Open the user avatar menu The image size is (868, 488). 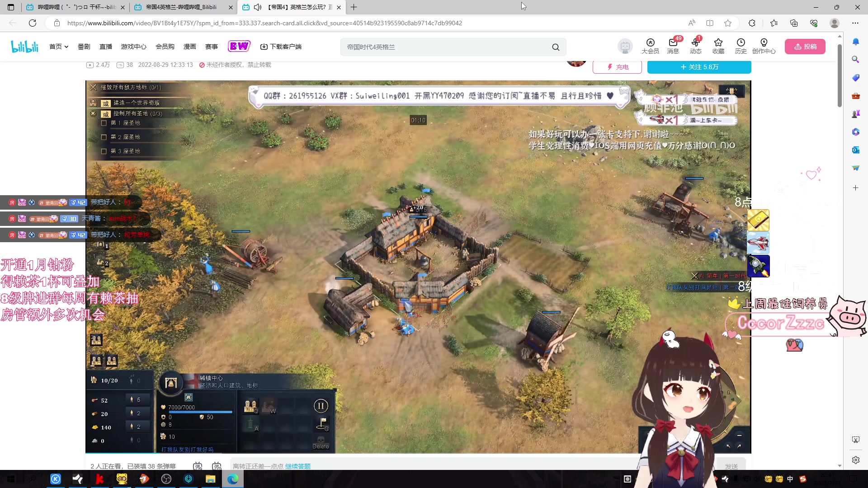[625, 47]
